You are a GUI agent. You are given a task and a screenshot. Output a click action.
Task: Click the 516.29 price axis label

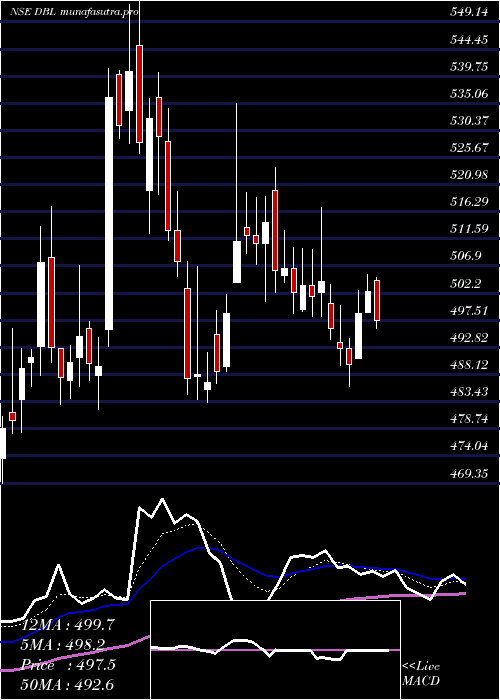(x=469, y=202)
